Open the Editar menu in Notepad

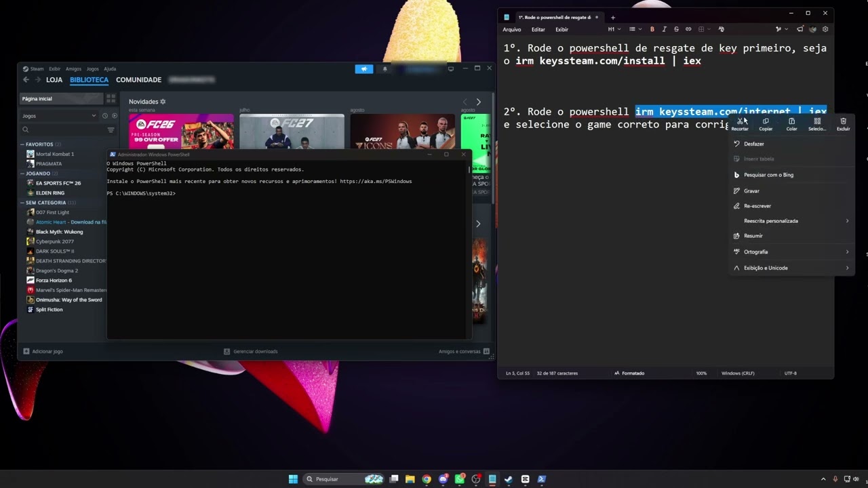pyautogui.click(x=538, y=30)
